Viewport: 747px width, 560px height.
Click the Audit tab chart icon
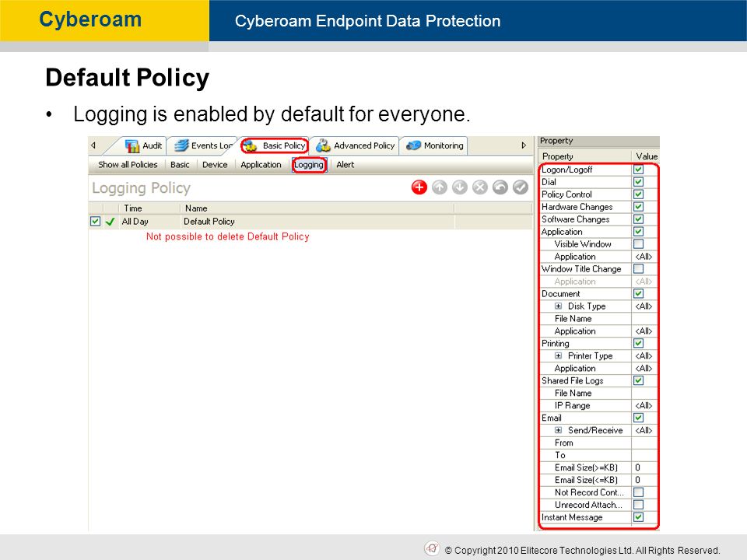coord(132,145)
